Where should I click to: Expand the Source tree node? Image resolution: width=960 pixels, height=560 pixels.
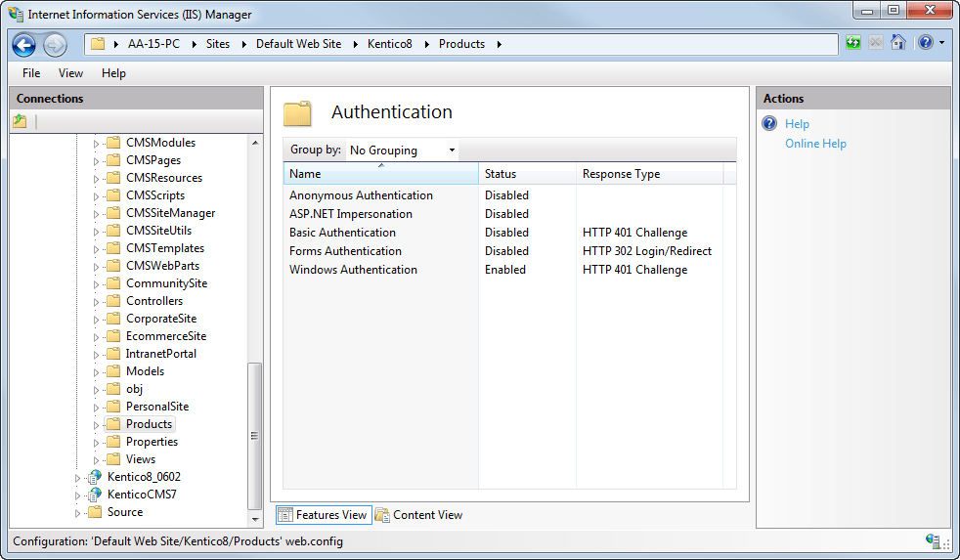point(77,513)
